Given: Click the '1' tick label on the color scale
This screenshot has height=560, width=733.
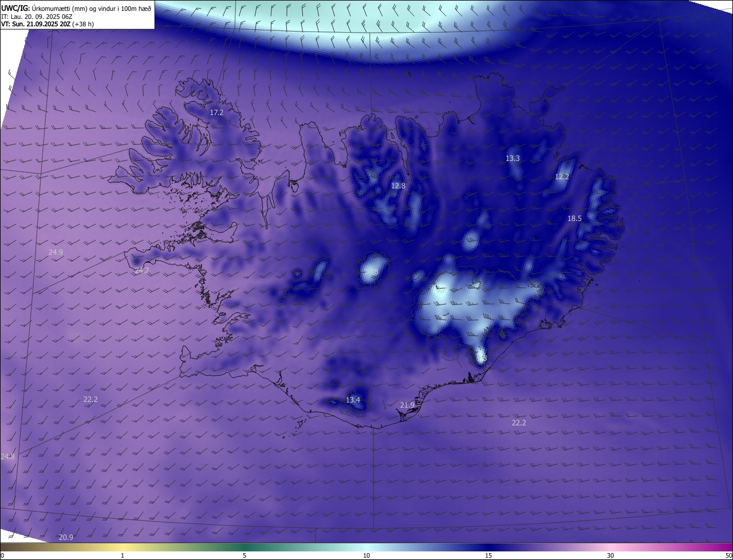Looking at the screenshot, I should 123,556.
